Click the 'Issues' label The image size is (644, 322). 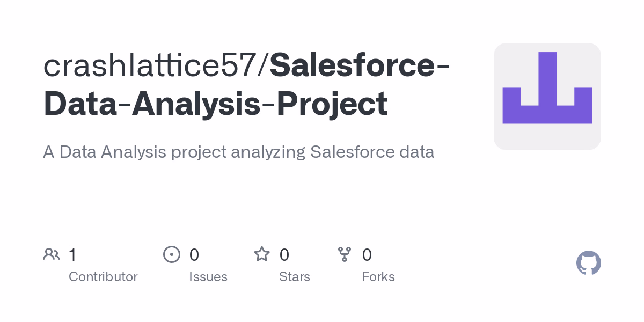(208, 277)
